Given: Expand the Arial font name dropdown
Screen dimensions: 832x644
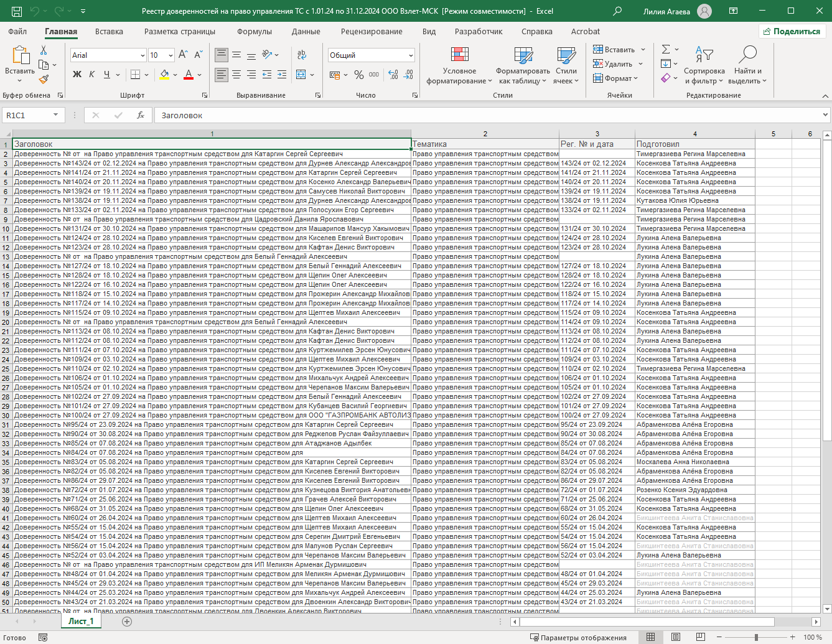Looking at the screenshot, I should click(x=143, y=55).
